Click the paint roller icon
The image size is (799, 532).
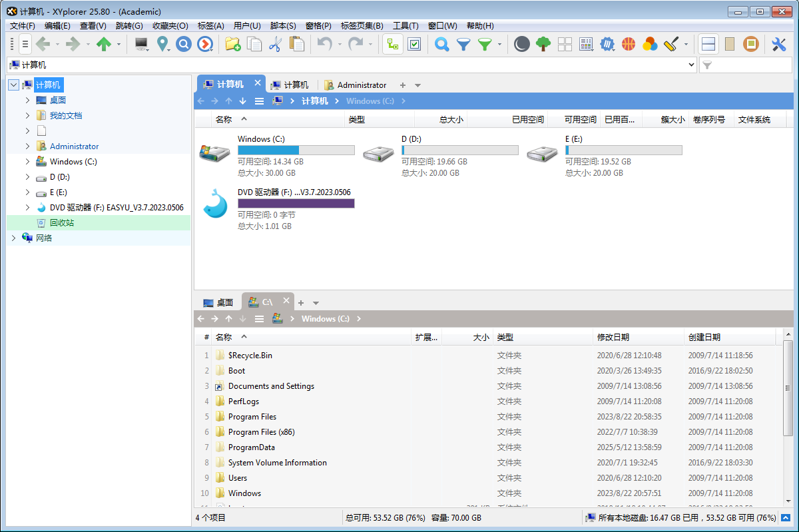click(x=671, y=45)
